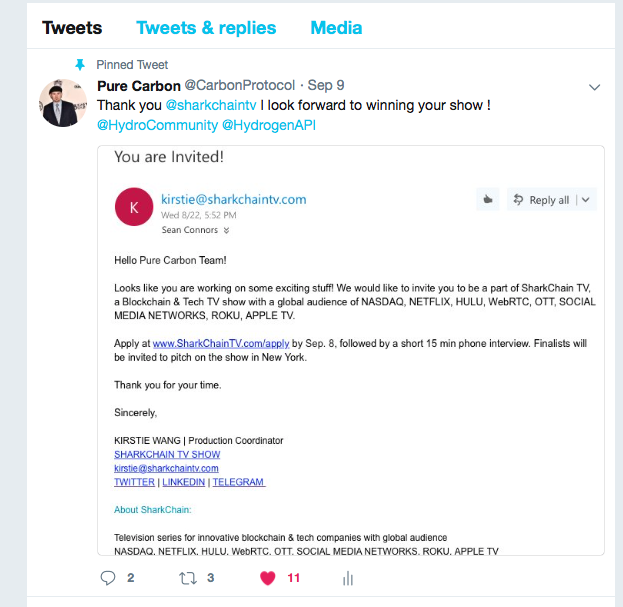Open the Media tab

pos(336,27)
